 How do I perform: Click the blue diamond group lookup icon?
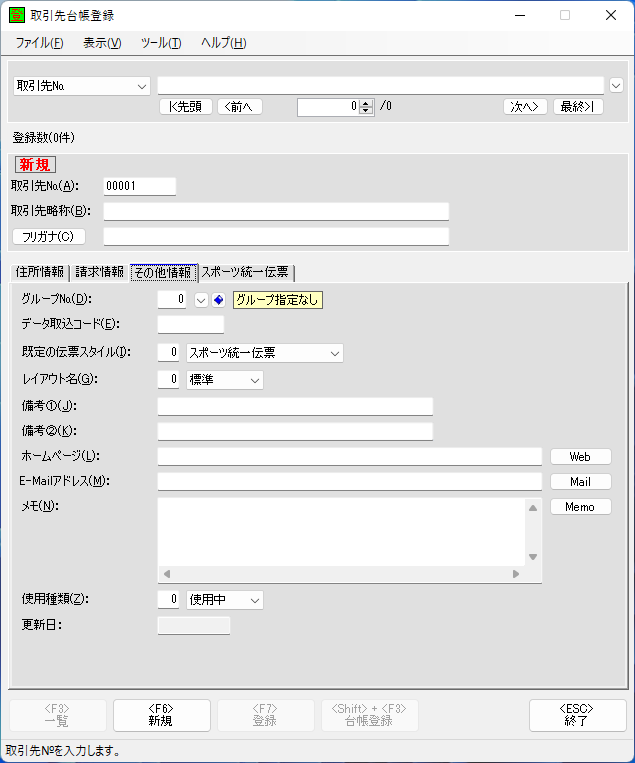(x=218, y=300)
